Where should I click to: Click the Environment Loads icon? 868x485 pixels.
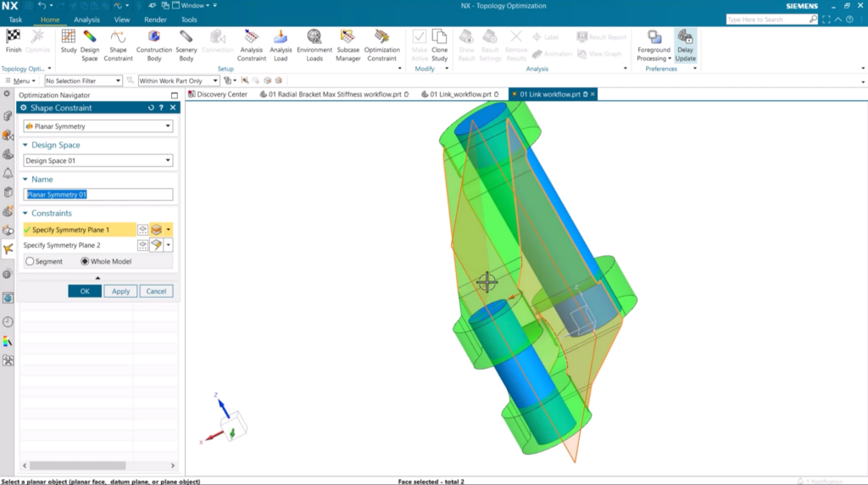coord(314,42)
